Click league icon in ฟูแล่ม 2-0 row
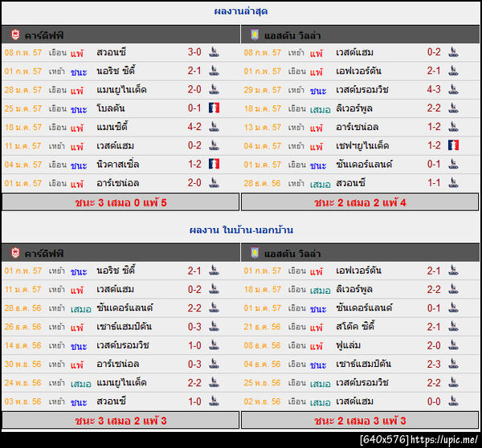Viewport: 482px width, 448px height. [453, 345]
